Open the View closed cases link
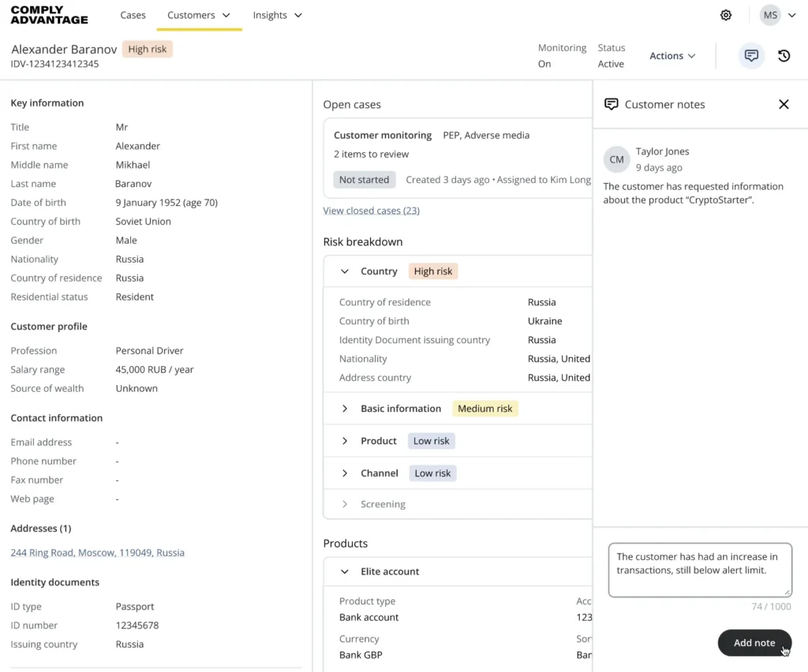The width and height of the screenshot is (808, 672). [371, 211]
